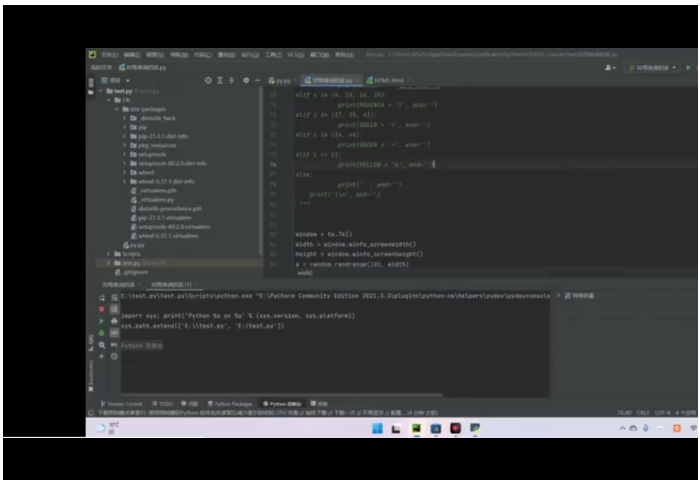
Task: Click the green Run button in top toolbar
Action: click(689, 67)
